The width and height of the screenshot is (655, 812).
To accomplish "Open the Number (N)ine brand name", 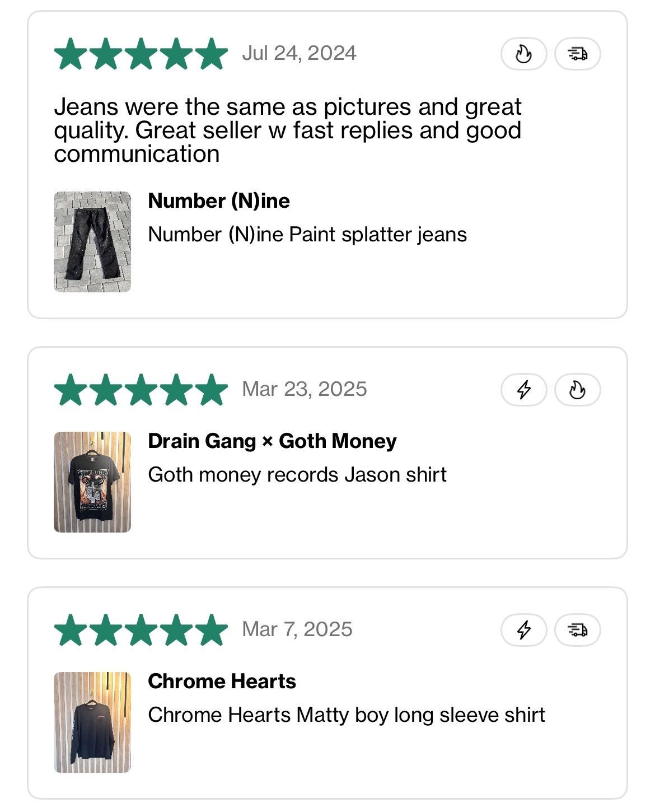I will coord(219,200).
